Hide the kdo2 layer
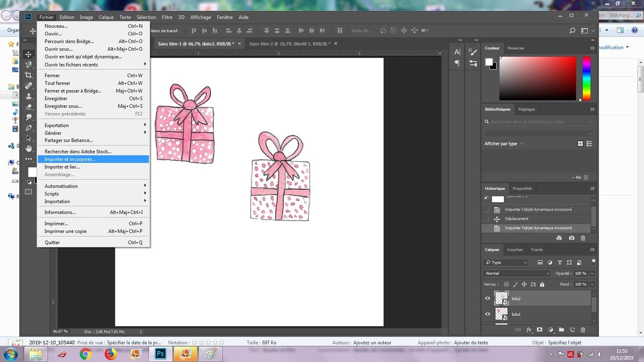Image resolution: width=644 pixels, height=362 pixels. pyautogui.click(x=487, y=298)
